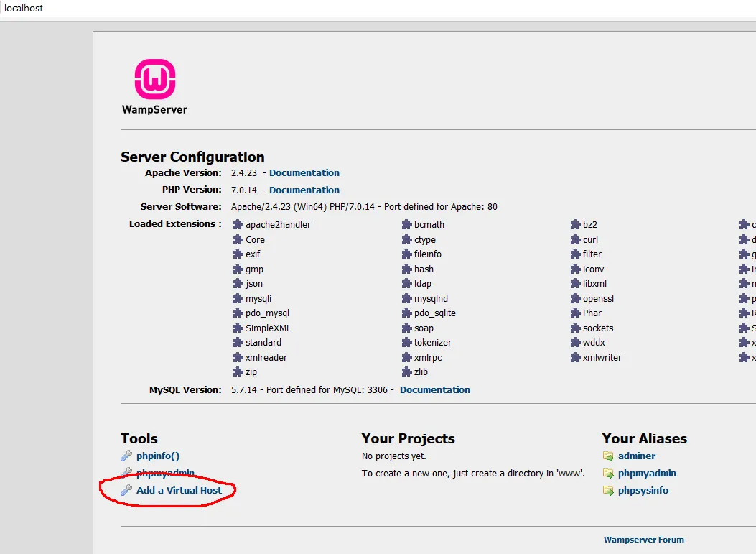
Task: Click the puzzle icon beside zip
Action: pos(238,371)
